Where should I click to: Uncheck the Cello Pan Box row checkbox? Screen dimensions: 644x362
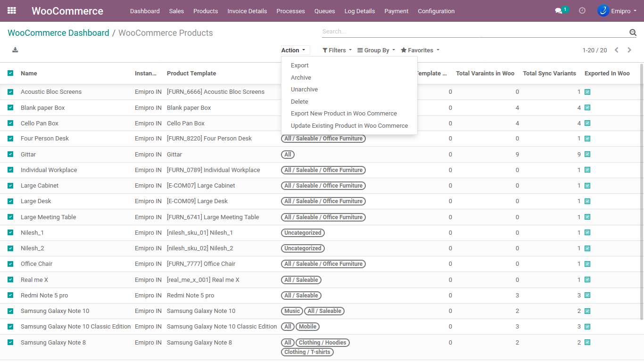pyautogui.click(x=10, y=123)
